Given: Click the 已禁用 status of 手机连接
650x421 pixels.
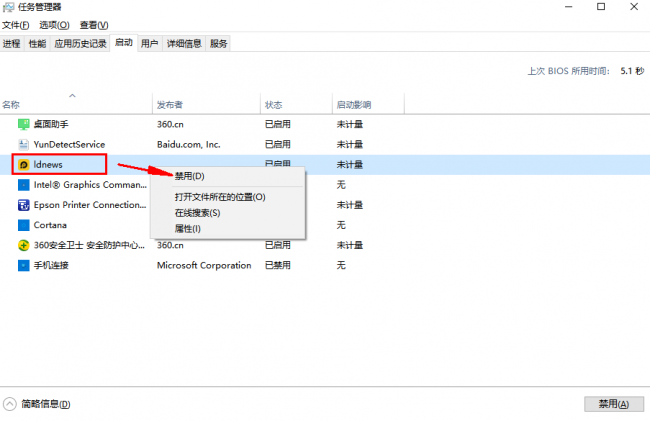Looking at the screenshot, I should point(278,265).
